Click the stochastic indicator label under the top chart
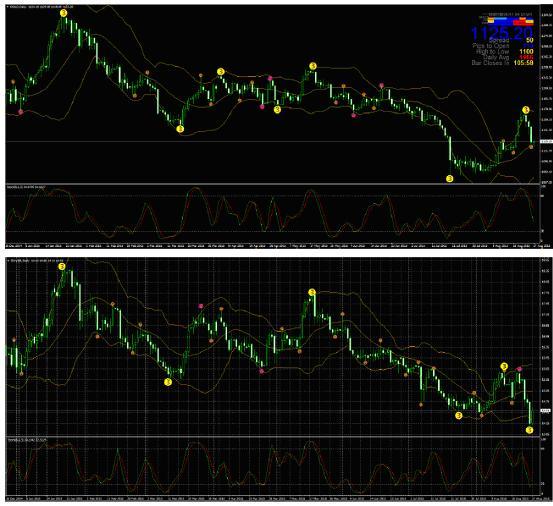The height and width of the screenshot is (506, 553). tap(26, 187)
